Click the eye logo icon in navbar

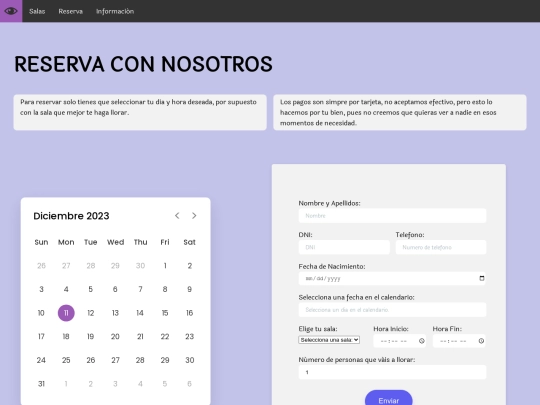(x=11, y=11)
